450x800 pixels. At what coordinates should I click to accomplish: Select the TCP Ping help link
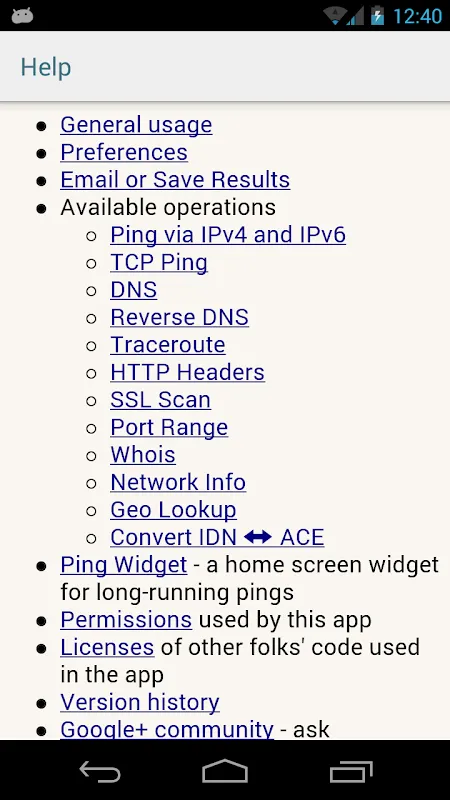point(159,262)
